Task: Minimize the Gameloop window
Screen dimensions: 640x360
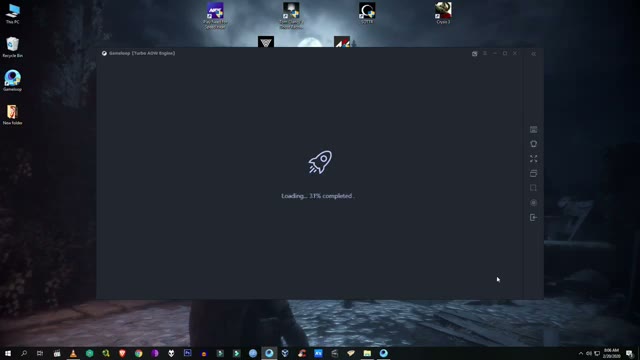Action: click(x=495, y=53)
